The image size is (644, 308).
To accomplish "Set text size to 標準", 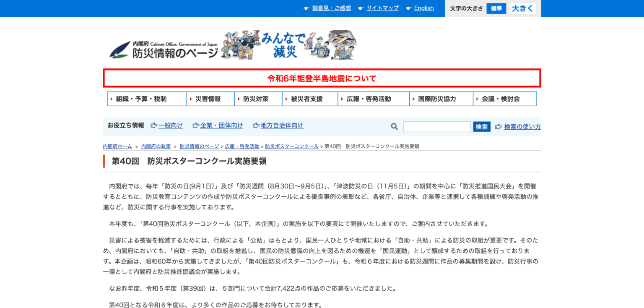I will click(x=496, y=8).
